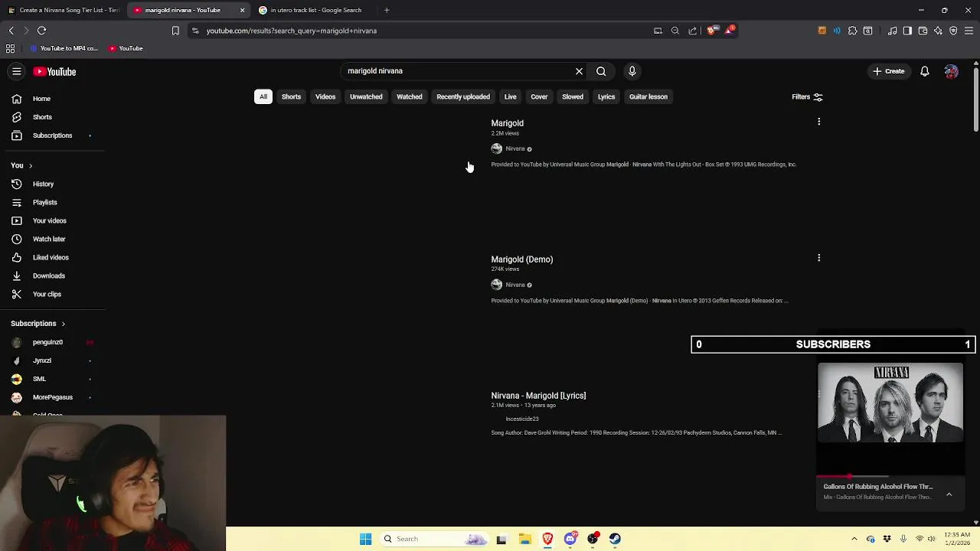Click the Brave Shields lion icon
This screenshot has width=980, height=551.
pyautogui.click(x=711, y=31)
